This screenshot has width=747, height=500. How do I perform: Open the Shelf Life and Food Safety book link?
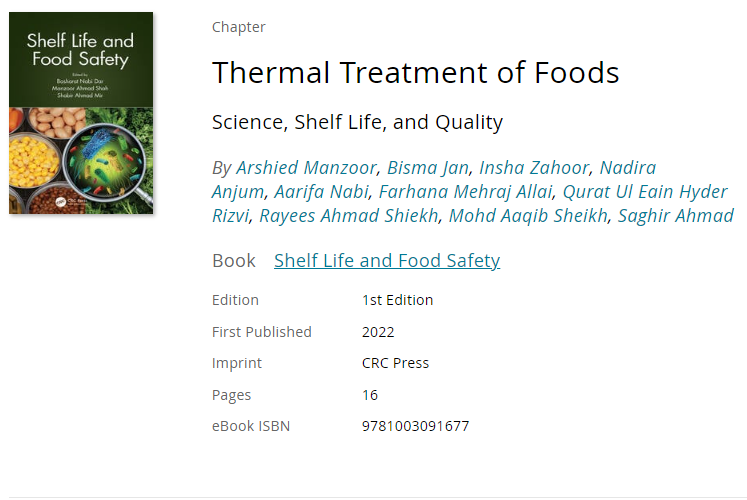click(x=387, y=260)
